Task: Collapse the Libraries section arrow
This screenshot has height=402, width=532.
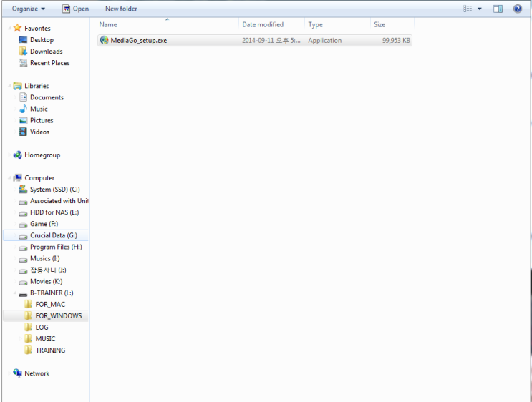Action: (9, 86)
